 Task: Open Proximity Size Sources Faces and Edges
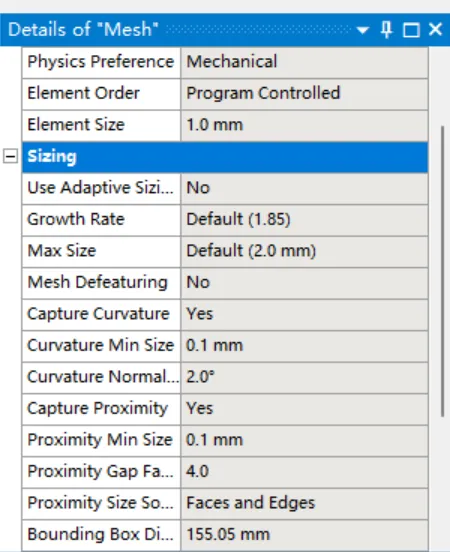[x=304, y=503]
